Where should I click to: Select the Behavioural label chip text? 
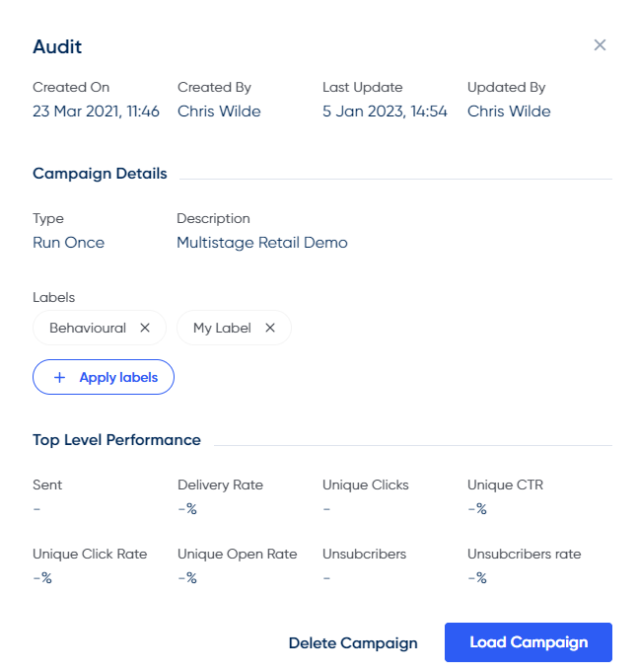click(x=88, y=328)
